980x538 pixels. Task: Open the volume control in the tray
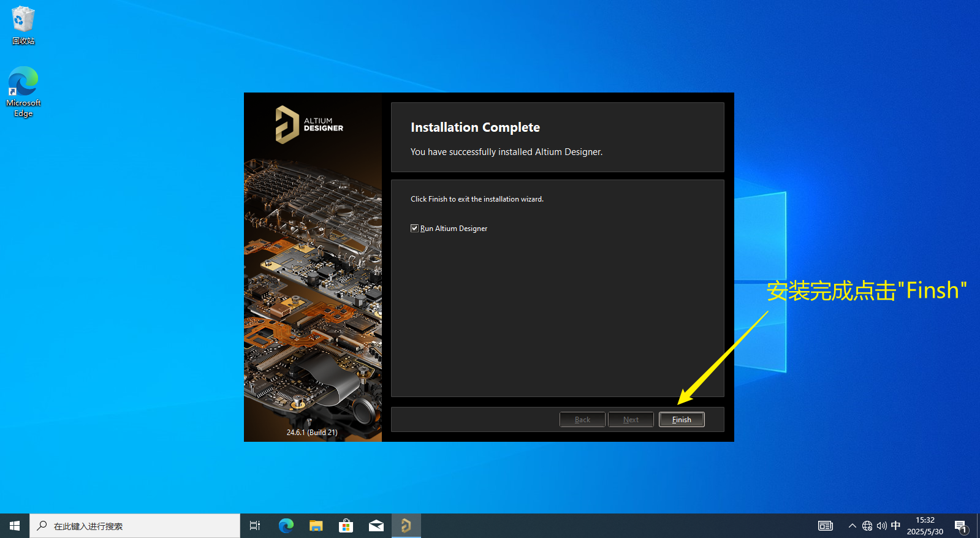pos(881,526)
